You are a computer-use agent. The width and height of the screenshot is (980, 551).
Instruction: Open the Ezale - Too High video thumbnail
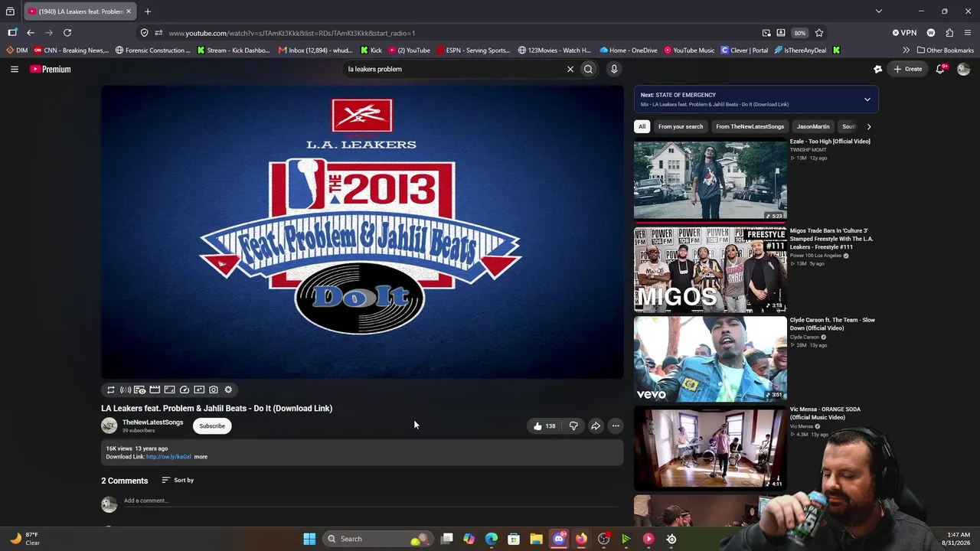tap(710, 181)
